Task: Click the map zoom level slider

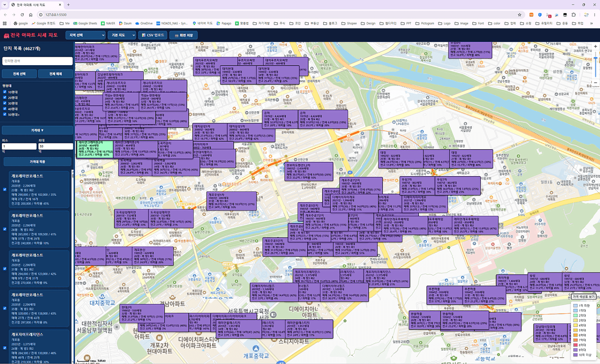Action: click(x=595, y=65)
